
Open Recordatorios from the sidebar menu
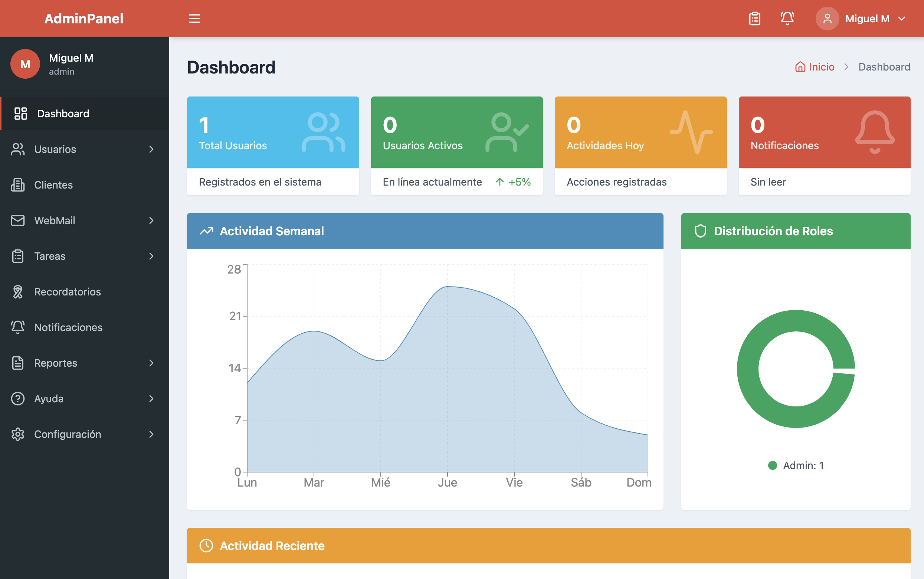[85, 291]
